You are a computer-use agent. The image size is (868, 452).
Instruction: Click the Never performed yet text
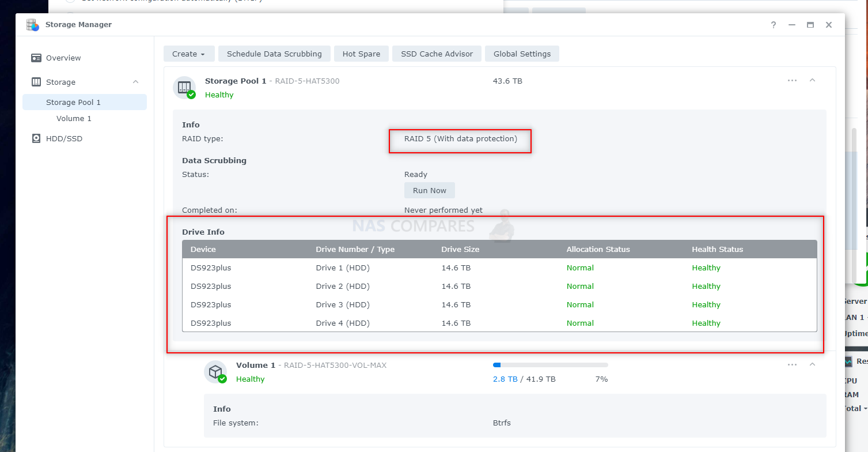coord(444,210)
